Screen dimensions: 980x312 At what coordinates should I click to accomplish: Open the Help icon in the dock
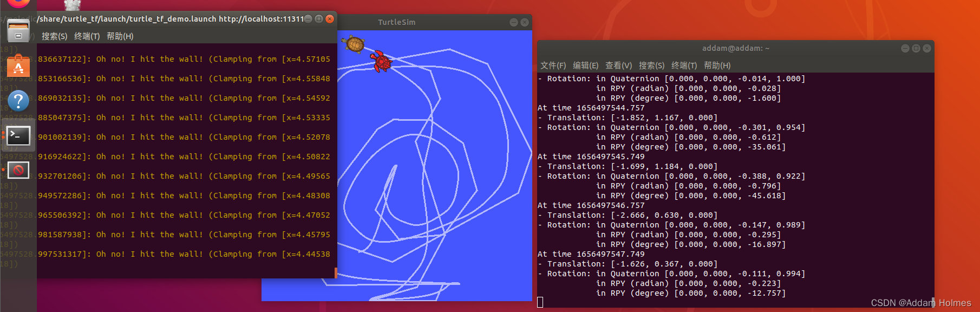(18, 101)
